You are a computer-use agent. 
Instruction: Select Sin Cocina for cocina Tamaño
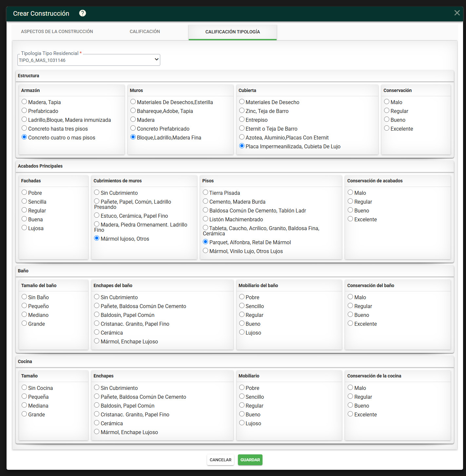(24, 388)
